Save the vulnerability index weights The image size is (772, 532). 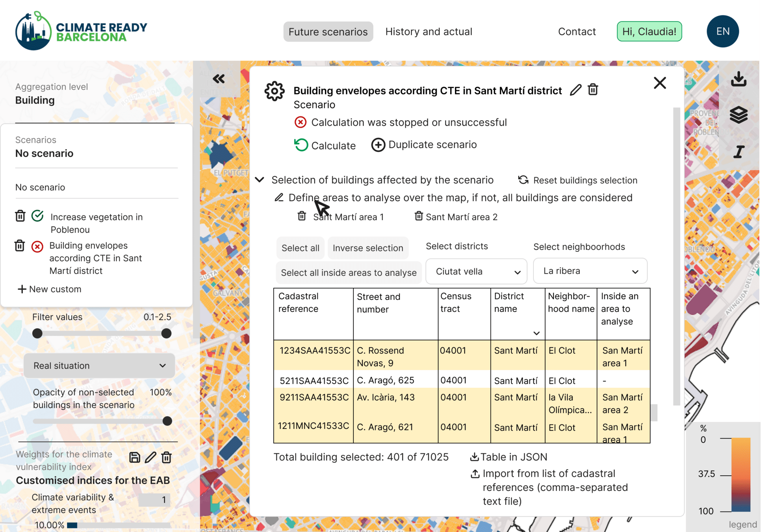pyautogui.click(x=134, y=457)
